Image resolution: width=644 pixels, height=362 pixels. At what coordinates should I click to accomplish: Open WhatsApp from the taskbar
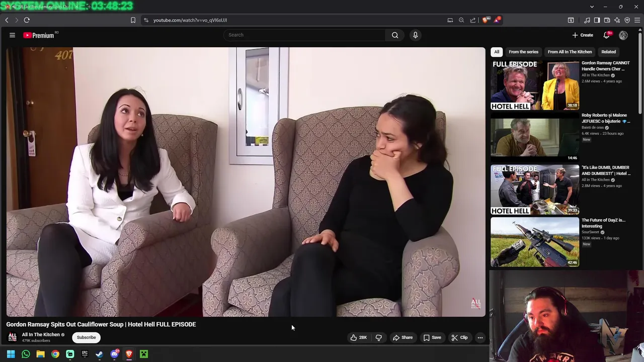click(x=26, y=354)
